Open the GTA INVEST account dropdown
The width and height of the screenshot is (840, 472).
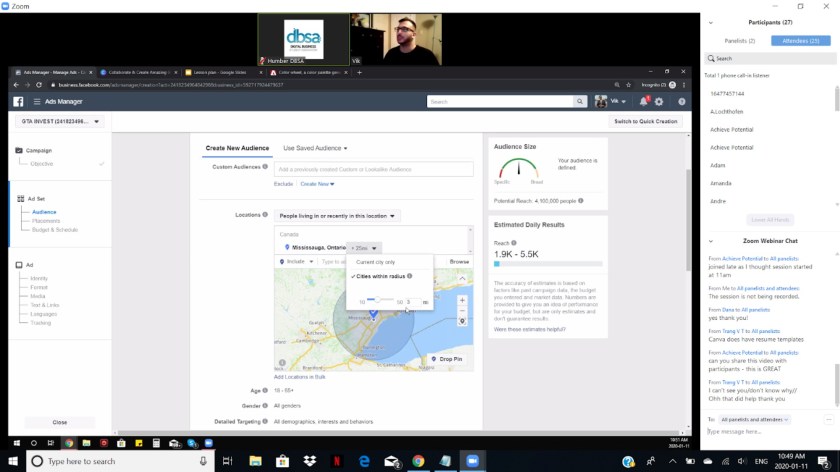(60, 121)
